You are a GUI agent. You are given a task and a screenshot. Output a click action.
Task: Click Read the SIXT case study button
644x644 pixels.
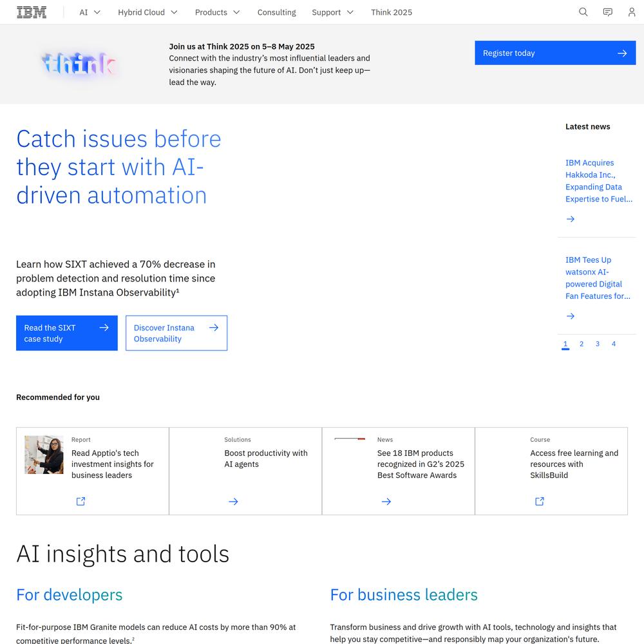click(66, 333)
